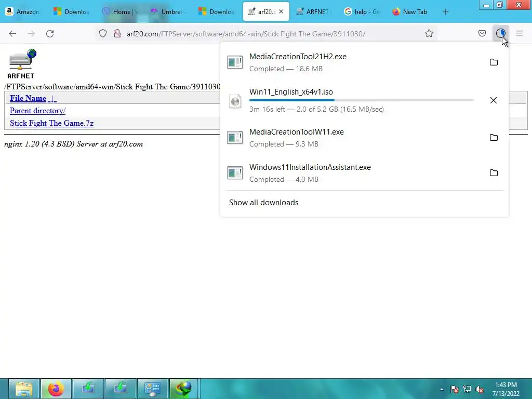Click Windows11InstallationAssistant.exe file name

point(310,167)
